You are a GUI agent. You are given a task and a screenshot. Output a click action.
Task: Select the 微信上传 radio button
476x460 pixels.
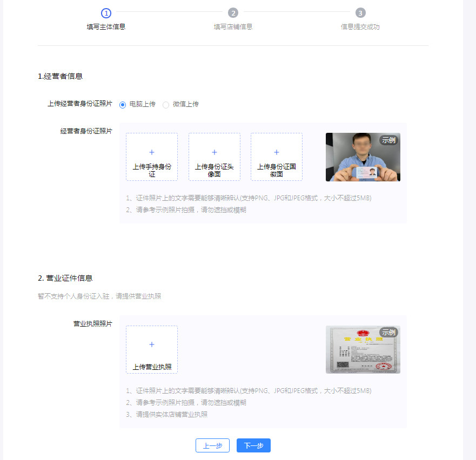tap(166, 105)
